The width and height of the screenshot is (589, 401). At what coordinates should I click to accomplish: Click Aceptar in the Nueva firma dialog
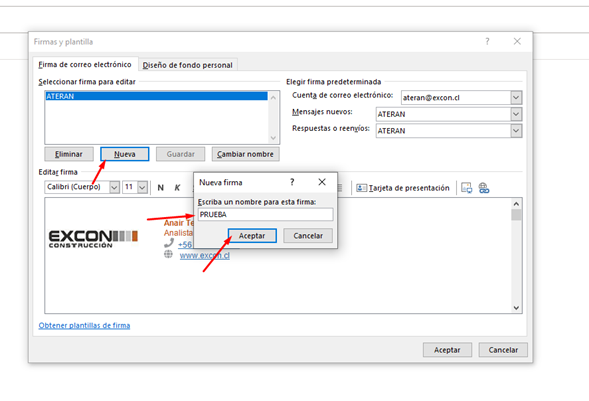(252, 236)
